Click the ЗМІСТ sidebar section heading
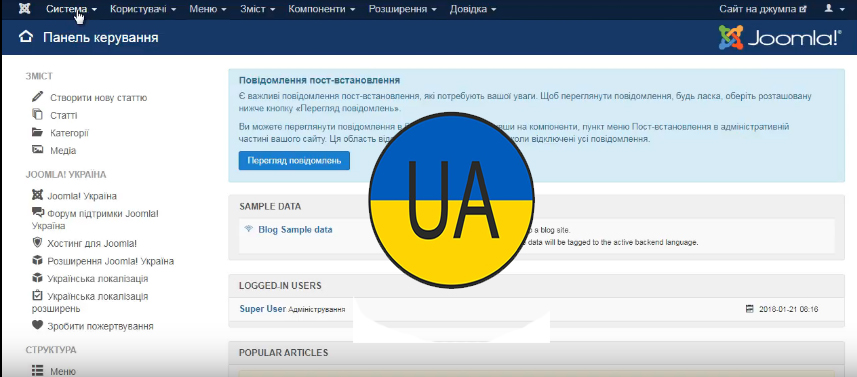This screenshot has height=377, width=857. coord(39,76)
